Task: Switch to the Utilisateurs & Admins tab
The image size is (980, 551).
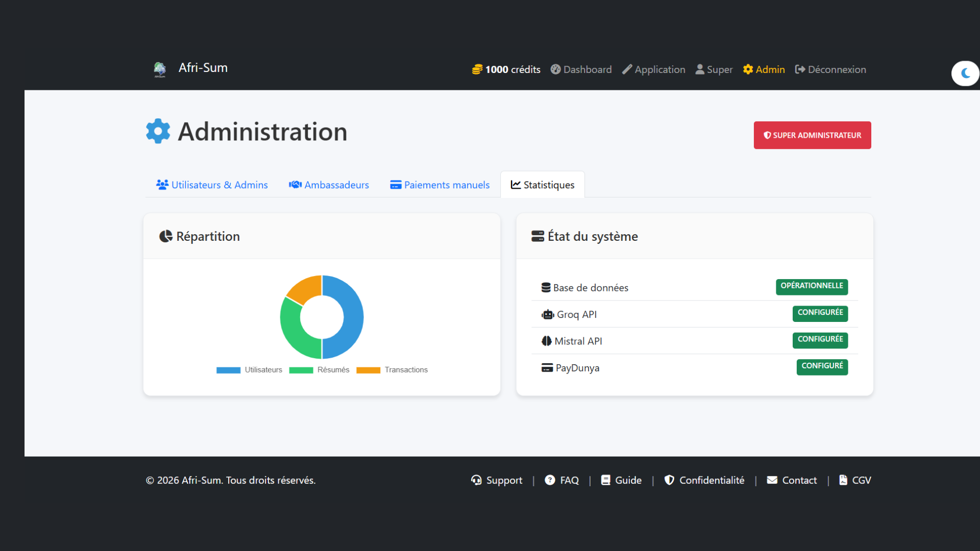Action: pos(212,185)
